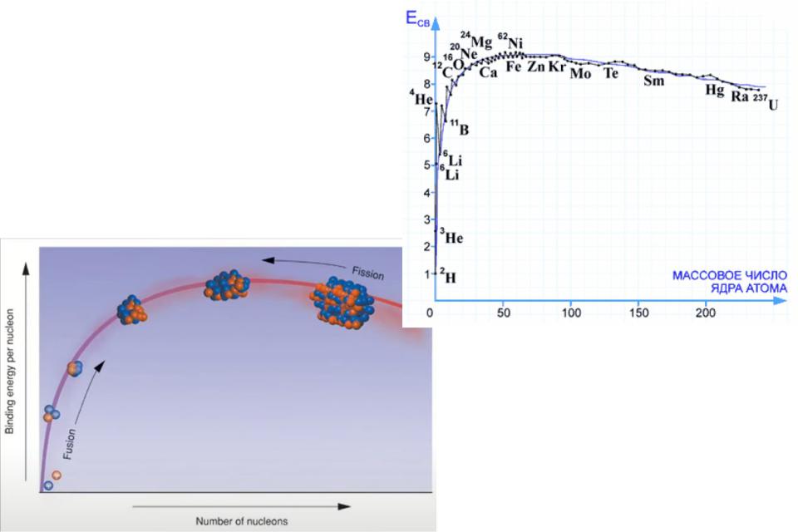Click the 'Eсв' vertical axis title
Image resolution: width=798 pixels, height=532 pixels.
tap(417, 17)
